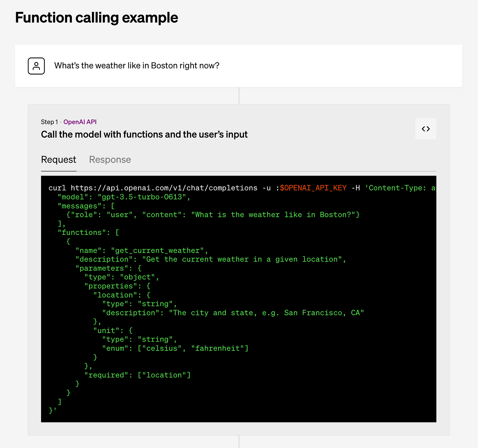Click the 'Step 1' label
Screen dimensions: 478x448
(x=49, y=122)
